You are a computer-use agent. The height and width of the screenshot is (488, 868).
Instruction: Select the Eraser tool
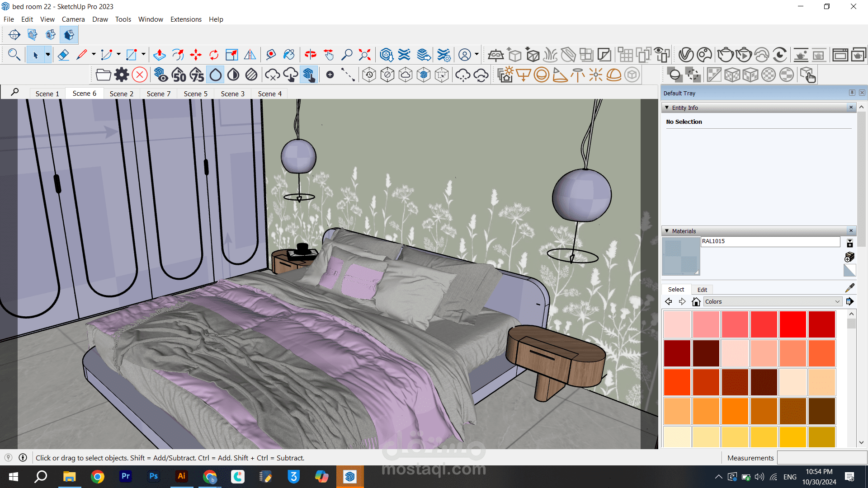coord(63,55)
